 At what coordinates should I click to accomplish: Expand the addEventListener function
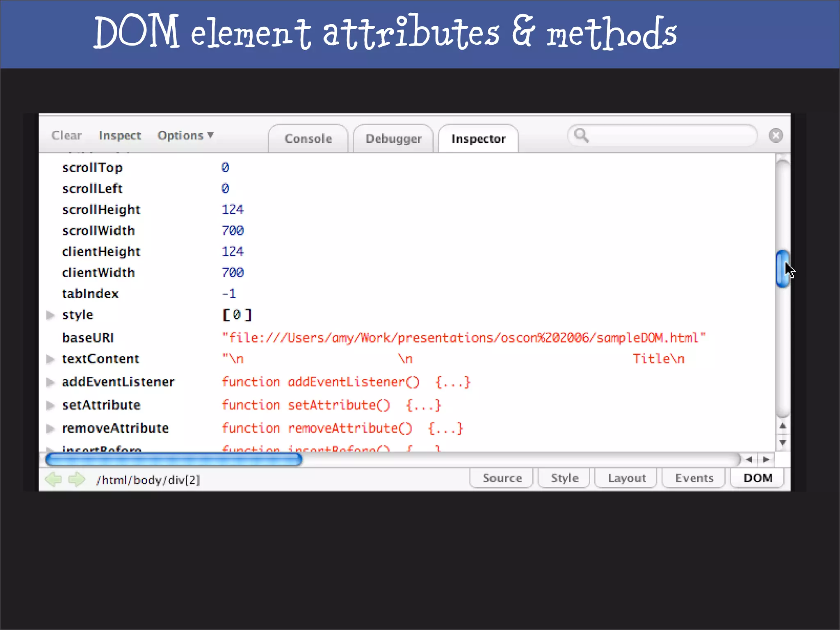coord(50,382)
